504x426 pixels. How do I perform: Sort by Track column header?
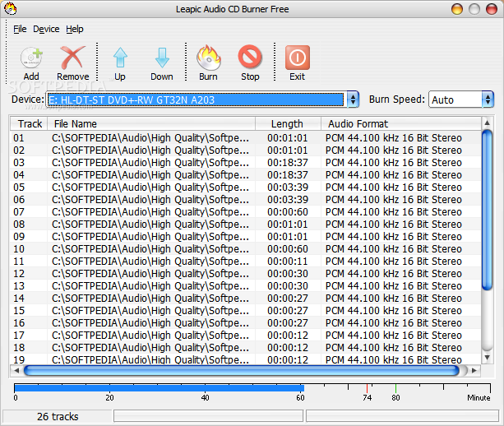[29, 124]
